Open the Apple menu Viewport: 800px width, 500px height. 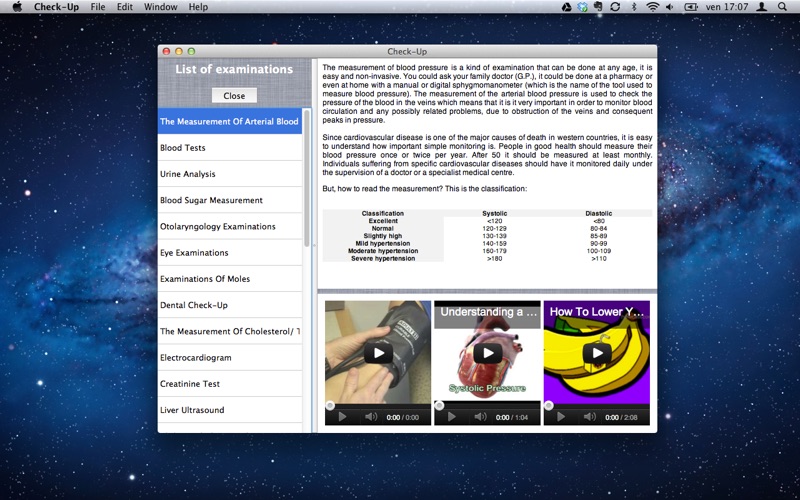click(16, 7)
